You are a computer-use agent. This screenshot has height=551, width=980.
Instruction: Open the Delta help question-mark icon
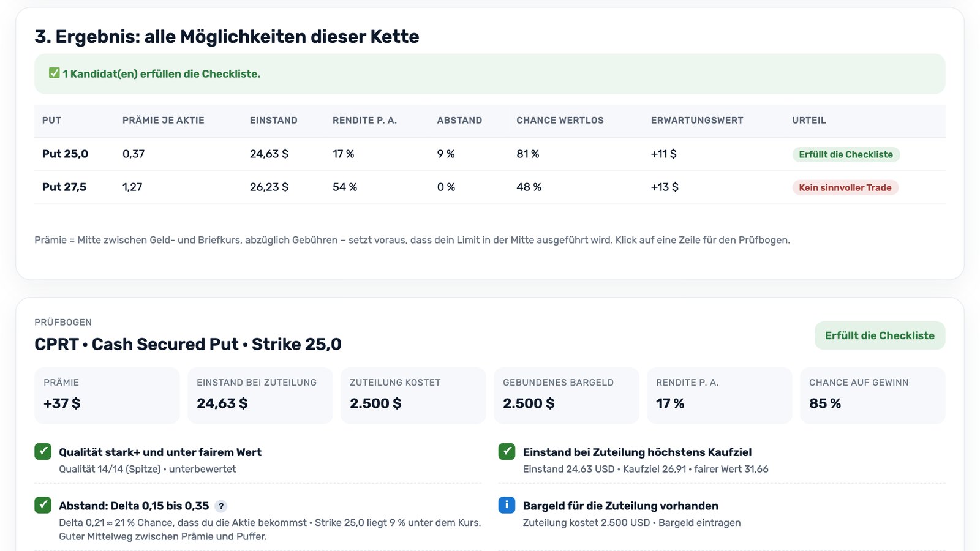[221, 506]
